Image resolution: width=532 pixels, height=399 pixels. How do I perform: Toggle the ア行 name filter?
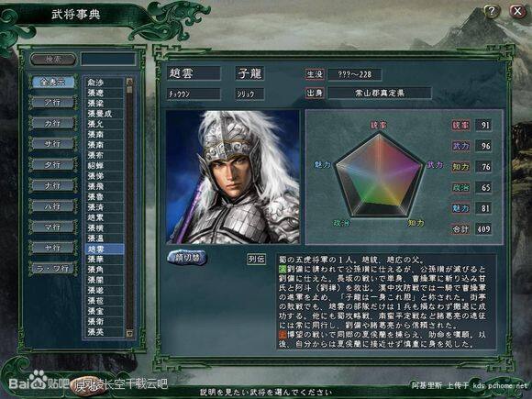[x=53, y=103]
